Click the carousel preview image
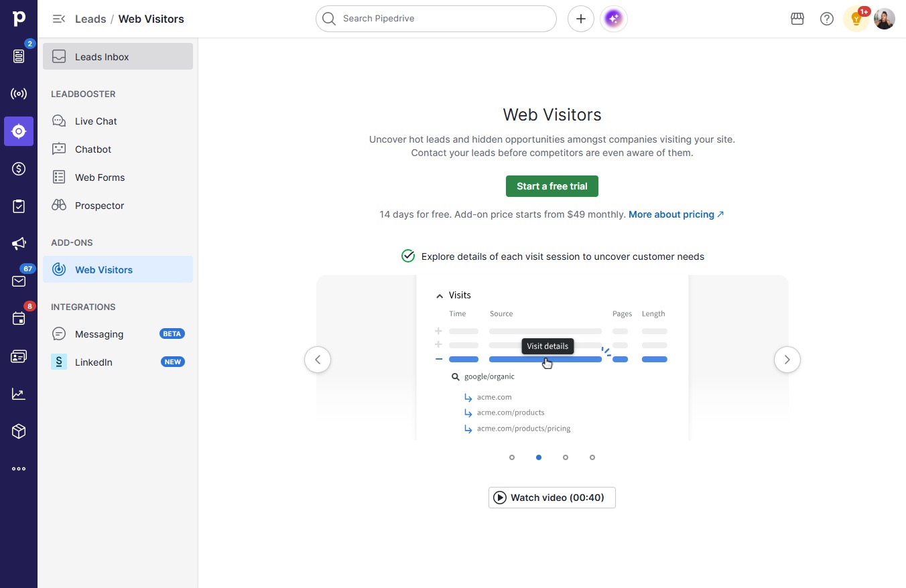The image size is (906, 588). [x=552, y=358]
